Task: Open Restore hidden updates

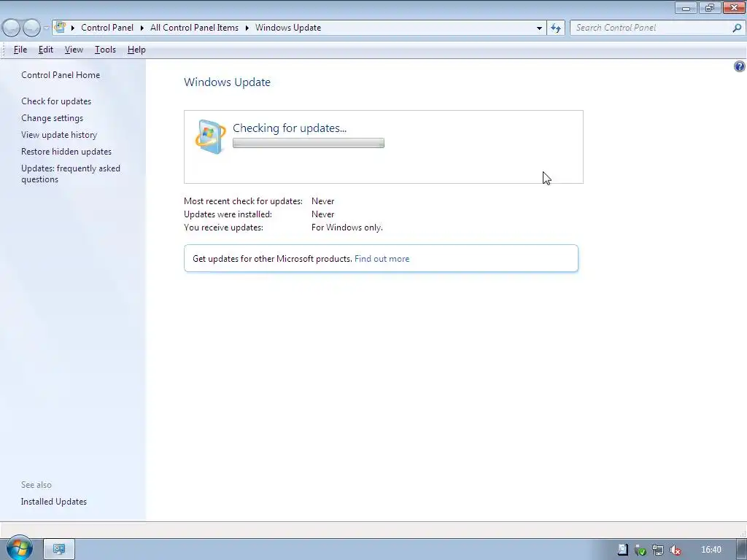Action: [66, 152]
